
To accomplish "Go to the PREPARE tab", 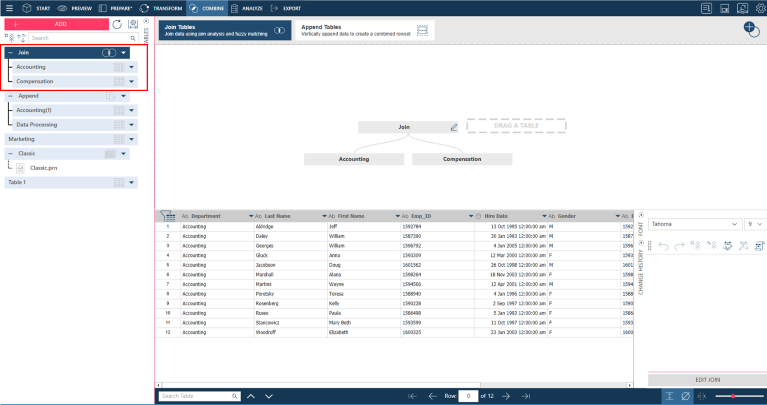I will [115, 8].
